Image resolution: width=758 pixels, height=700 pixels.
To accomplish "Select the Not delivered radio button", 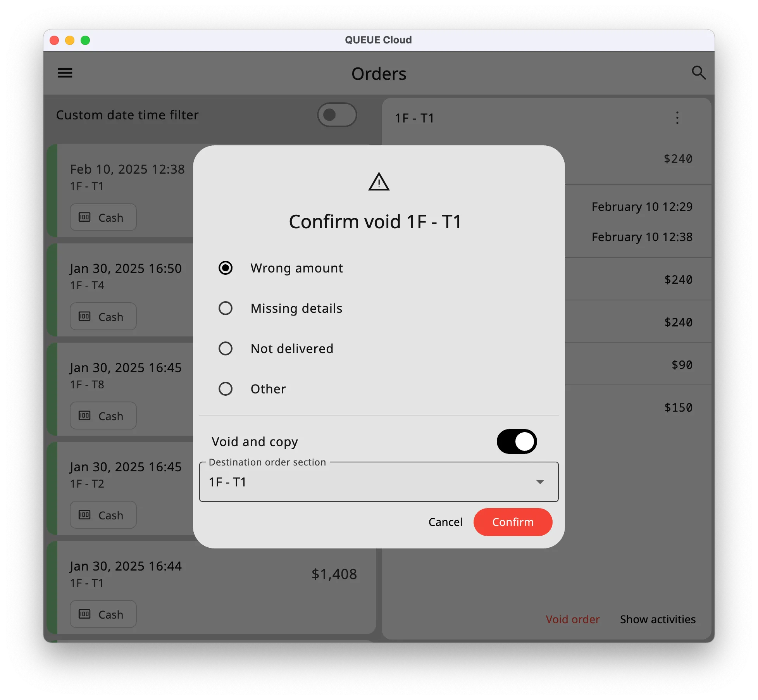I will (x=226, y=348).
